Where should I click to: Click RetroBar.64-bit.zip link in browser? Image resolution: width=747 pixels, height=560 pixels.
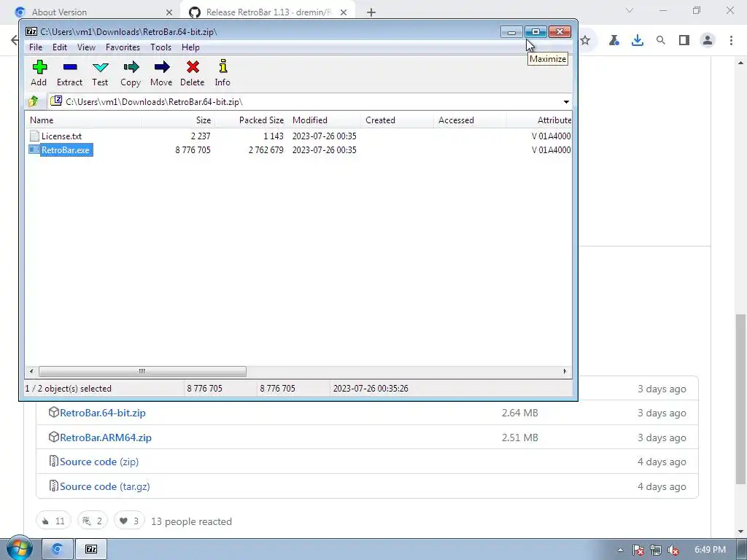pos(102,413)
